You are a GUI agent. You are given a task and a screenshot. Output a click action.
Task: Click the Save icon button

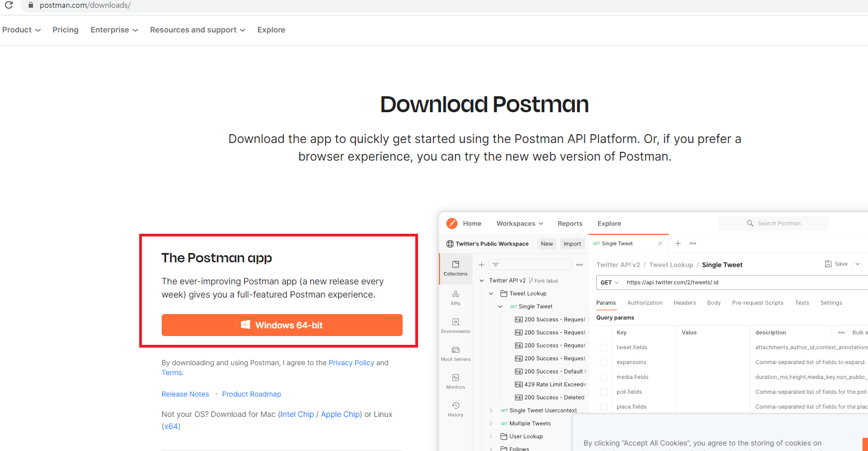coord(828,264)
